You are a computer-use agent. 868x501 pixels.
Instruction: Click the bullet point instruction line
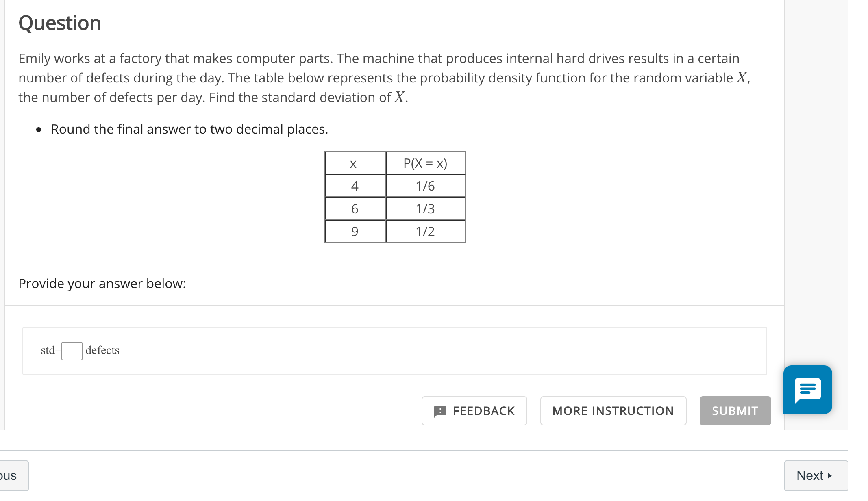(x=189, y=129)
